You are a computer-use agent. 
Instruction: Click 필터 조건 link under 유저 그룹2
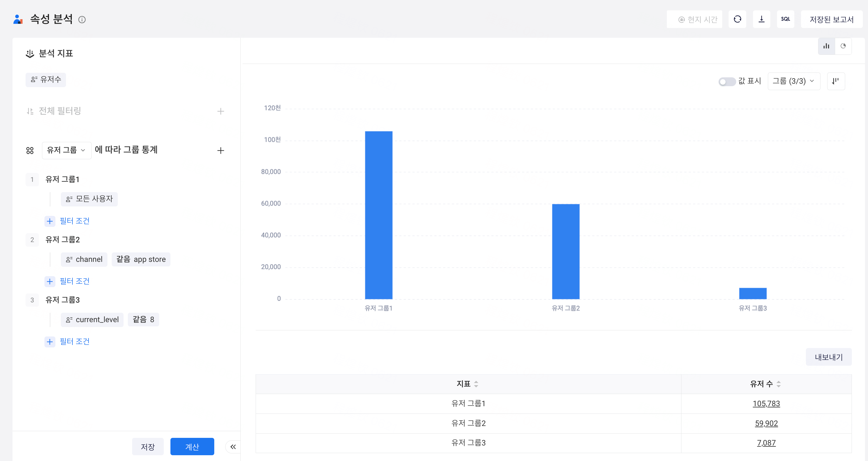[75, 282]
